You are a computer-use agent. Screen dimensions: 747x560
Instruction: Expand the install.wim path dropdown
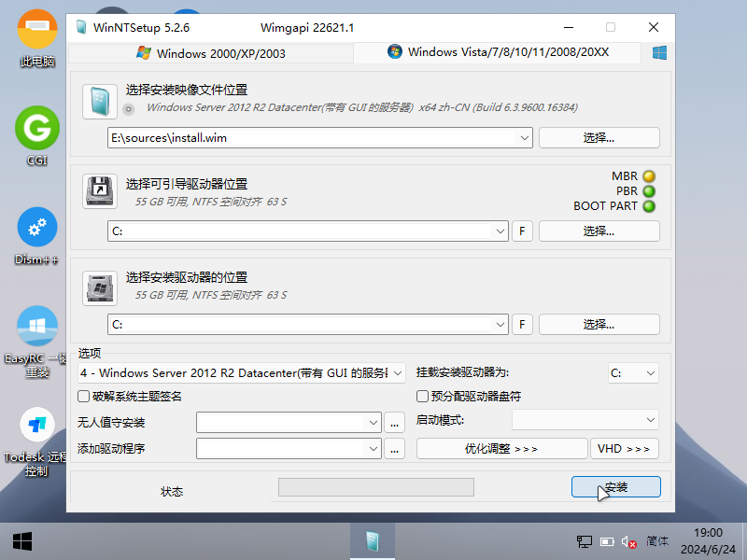click(524, 138)
